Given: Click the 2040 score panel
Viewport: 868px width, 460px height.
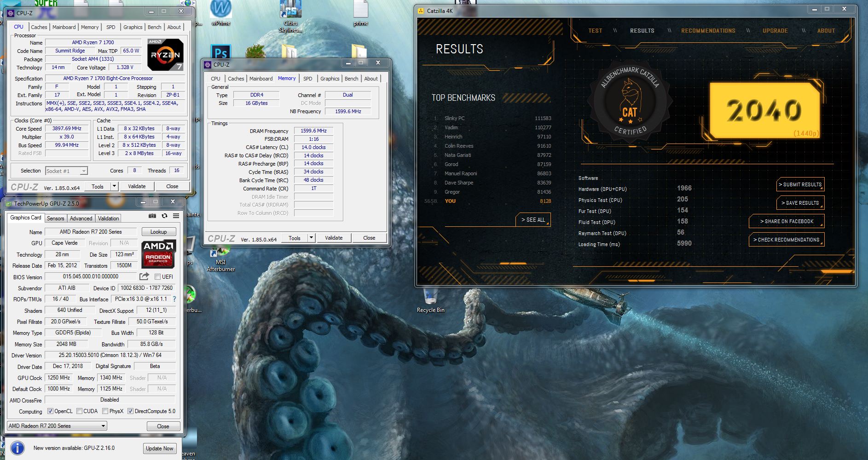Looking at the screenshot, I should tap(765, 110).
